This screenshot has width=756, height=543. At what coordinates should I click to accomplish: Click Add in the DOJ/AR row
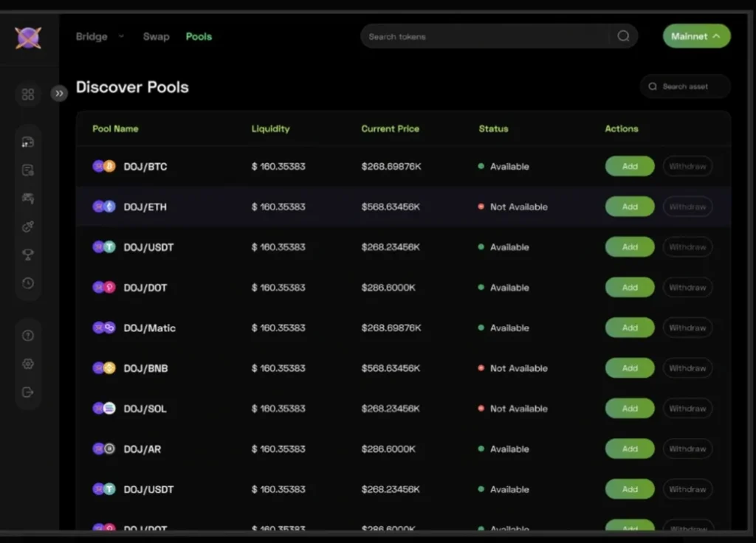click(630, 449)
